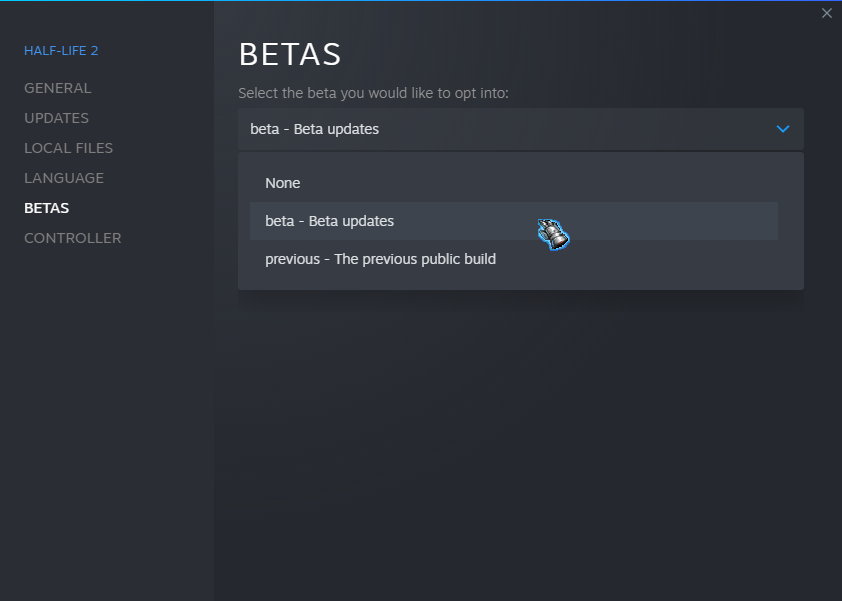The height and width of the screenshot is (601, 842).
Task: Close the Half-Life 2 properties window
Action: [x=826, y=13]
